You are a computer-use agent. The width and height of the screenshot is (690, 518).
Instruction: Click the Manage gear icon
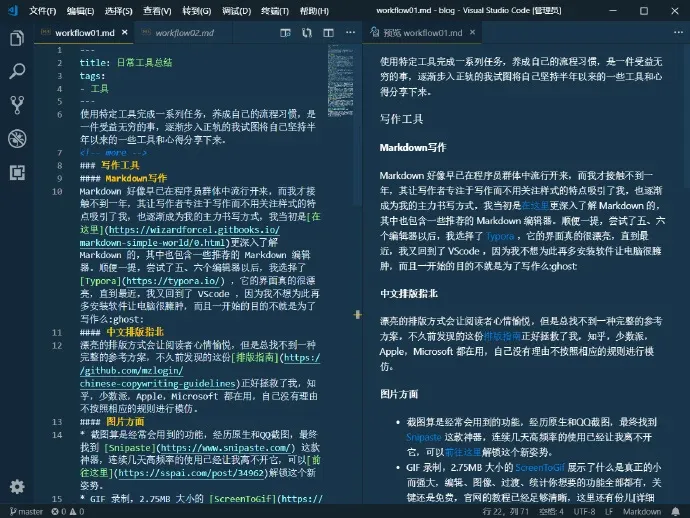(x=16, y=487)
